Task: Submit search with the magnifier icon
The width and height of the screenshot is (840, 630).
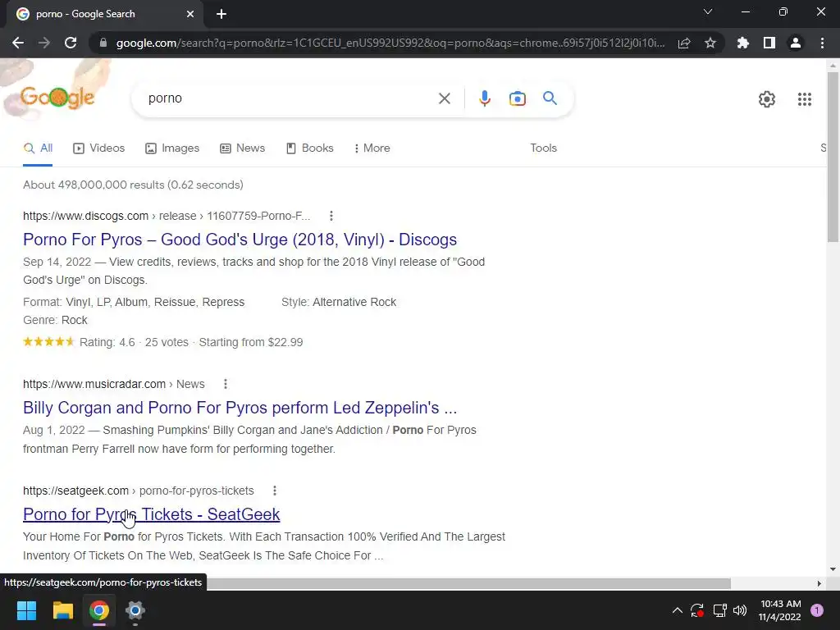Action: click(550, 98)
